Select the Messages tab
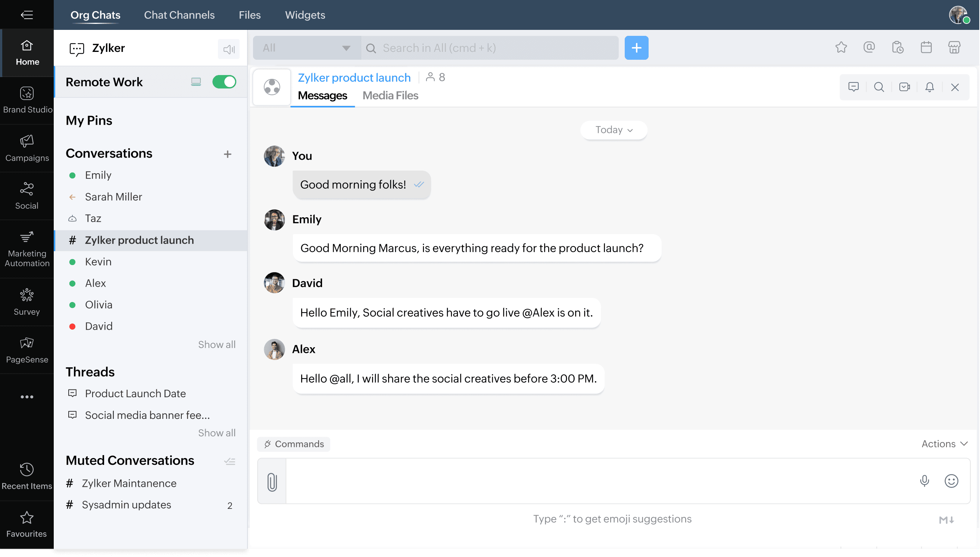Viewport: 980px width, 557px height. point(322,96)
